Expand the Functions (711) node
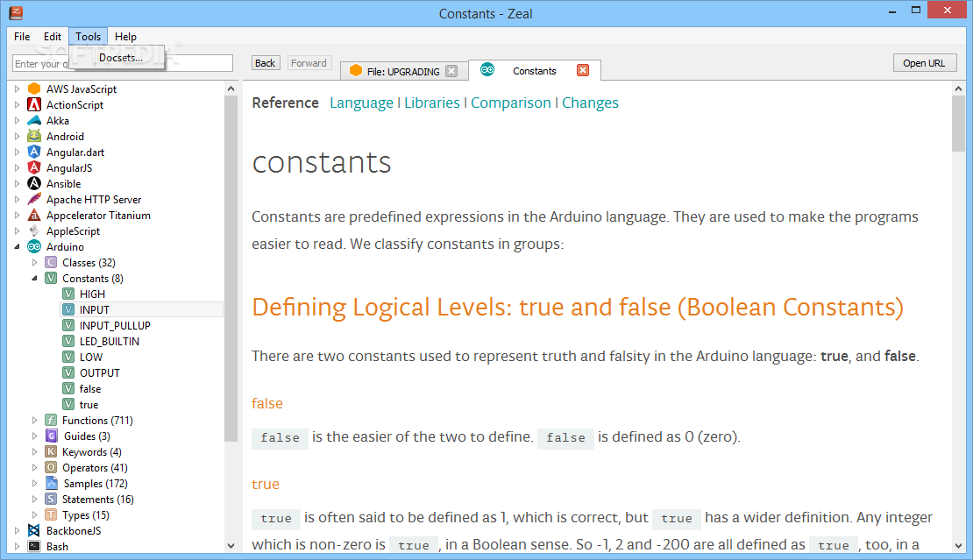The width and height of the screenshot is (973, 560). (35, 420)
